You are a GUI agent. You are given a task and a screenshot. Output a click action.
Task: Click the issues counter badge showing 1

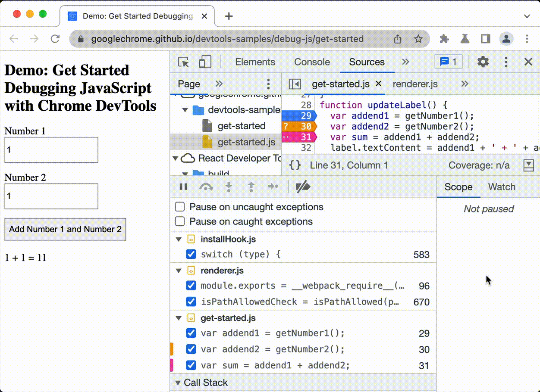[449, 62]
